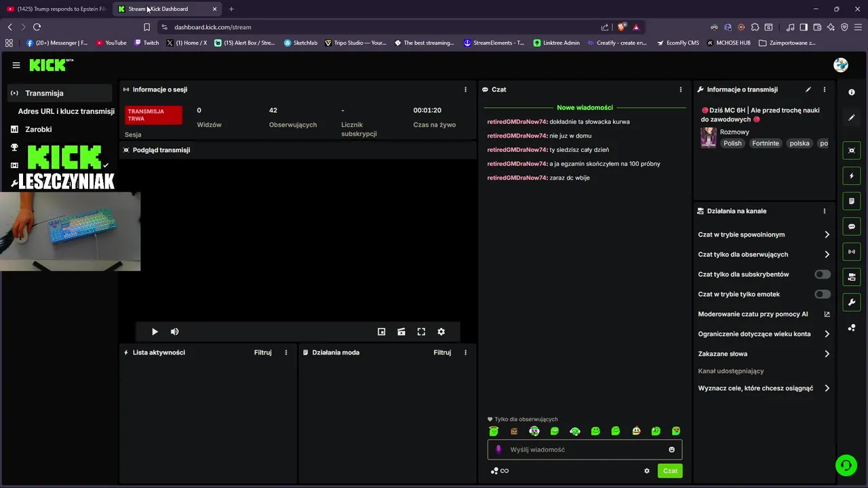Open Adres URL i klucz transmisji
Screen dimensions: 868x488
click(x=66, y=111)
